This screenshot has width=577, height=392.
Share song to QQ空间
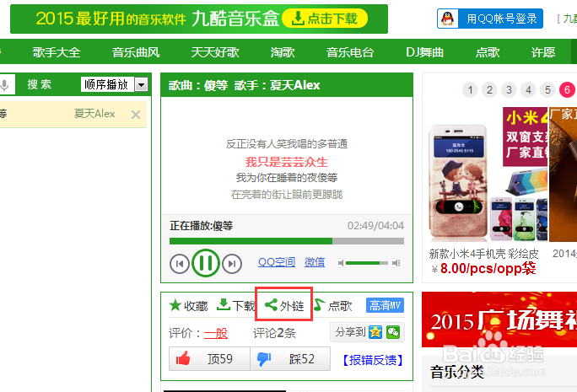[277, 262]
